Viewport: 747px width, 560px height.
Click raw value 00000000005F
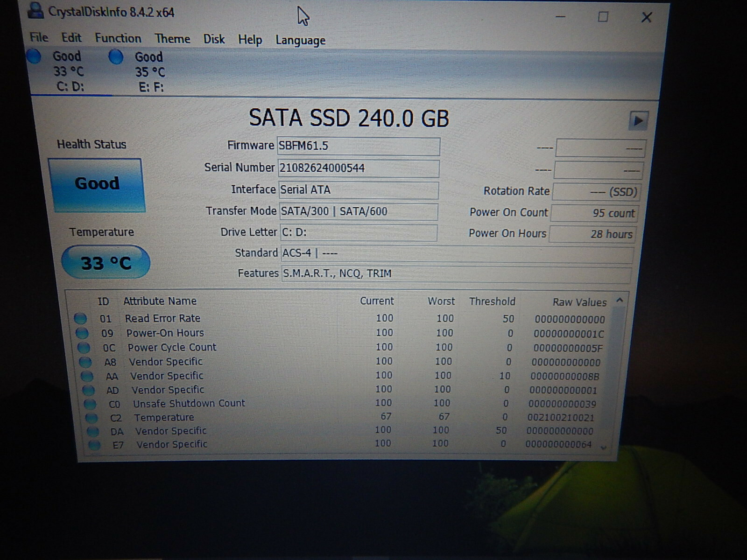click(x=568, y=348)
